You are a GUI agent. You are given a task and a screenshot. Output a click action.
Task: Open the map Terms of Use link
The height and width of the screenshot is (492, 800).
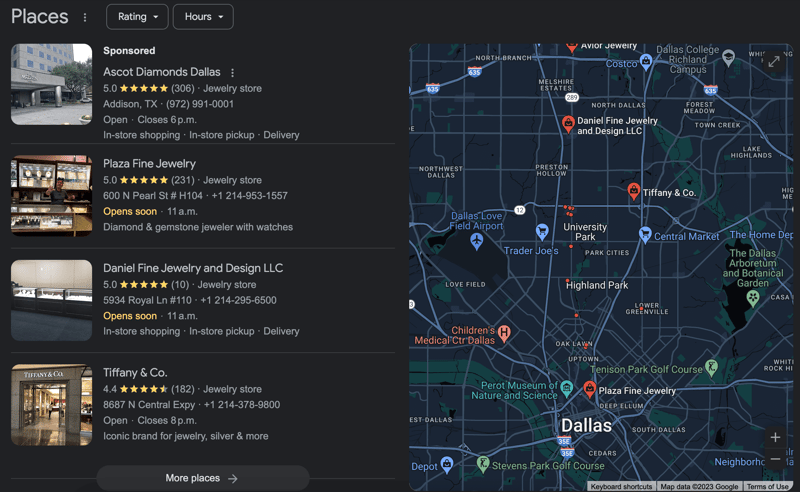(767, 487)
